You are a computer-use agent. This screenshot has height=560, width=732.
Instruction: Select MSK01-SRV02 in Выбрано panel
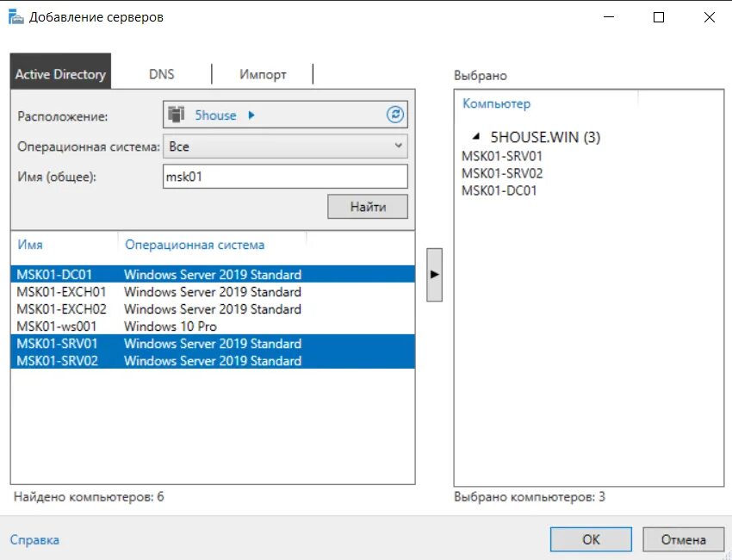[x=502, y=173]
